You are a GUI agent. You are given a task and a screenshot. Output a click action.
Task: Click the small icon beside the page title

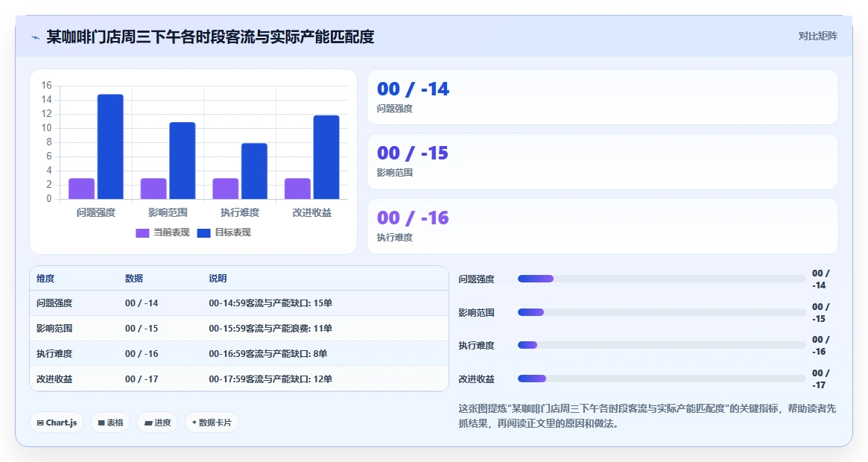[36, 37]
